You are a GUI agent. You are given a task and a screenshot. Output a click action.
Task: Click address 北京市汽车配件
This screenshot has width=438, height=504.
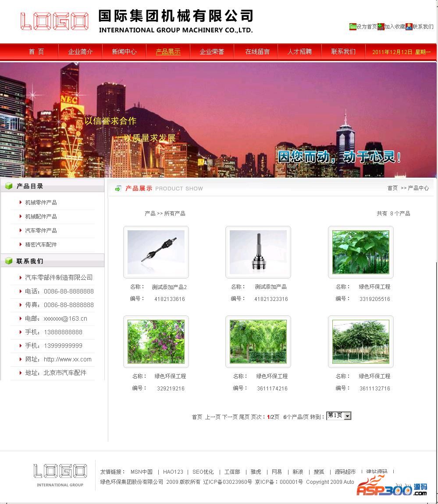click(65, 373)
